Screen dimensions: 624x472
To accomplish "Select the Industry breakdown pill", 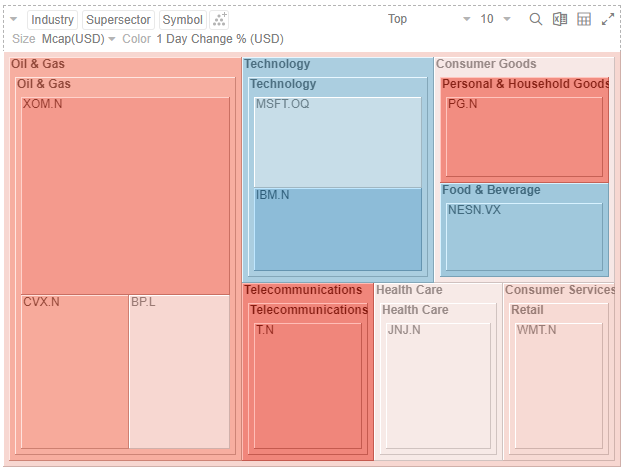I will click(52, 20).
